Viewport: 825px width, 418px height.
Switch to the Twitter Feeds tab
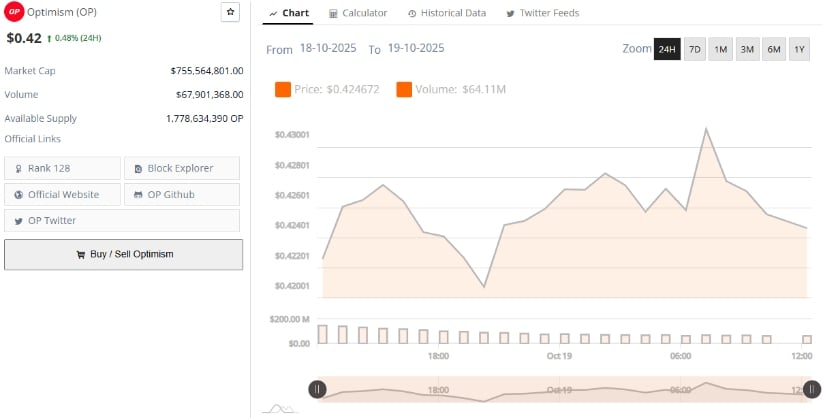pyautogui.click(x=542, y=13)
